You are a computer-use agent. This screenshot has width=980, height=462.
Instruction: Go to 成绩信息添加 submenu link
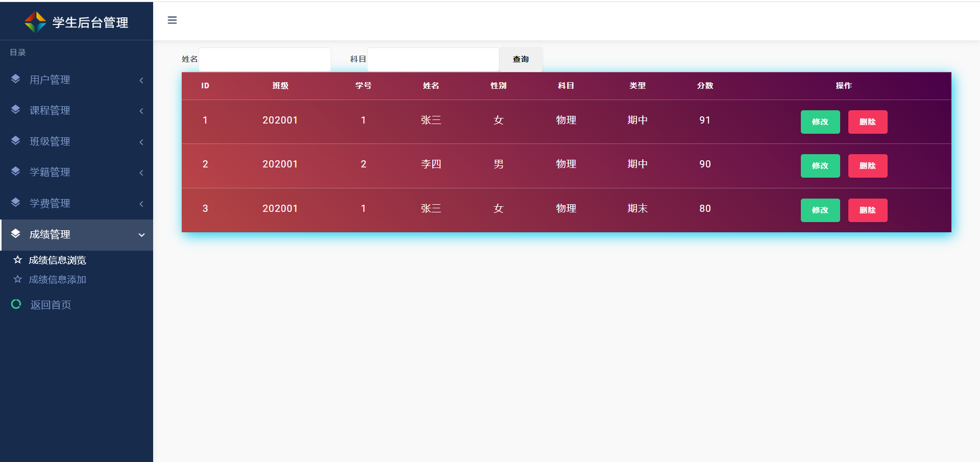pyautogui.click(x=57, y=280)
